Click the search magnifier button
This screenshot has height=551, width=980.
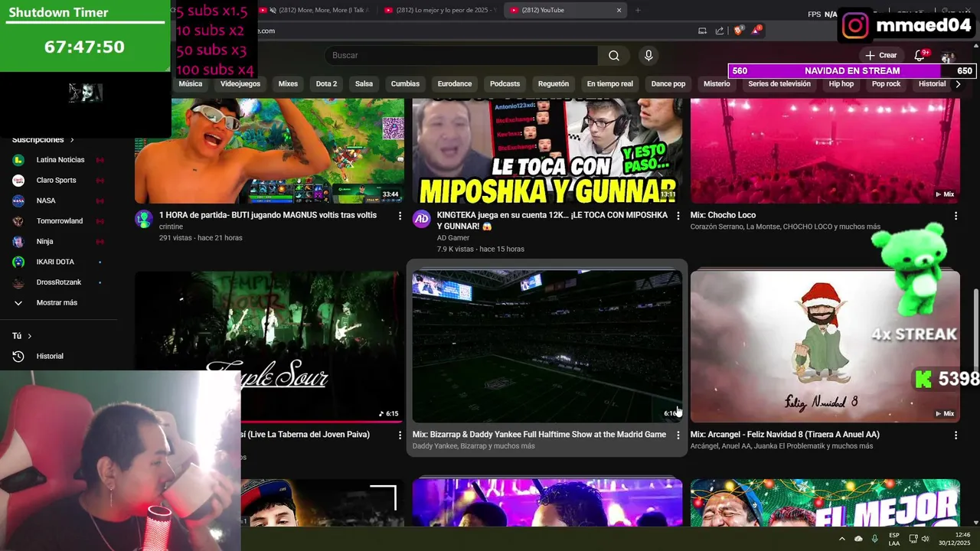(x=614, y=55)
